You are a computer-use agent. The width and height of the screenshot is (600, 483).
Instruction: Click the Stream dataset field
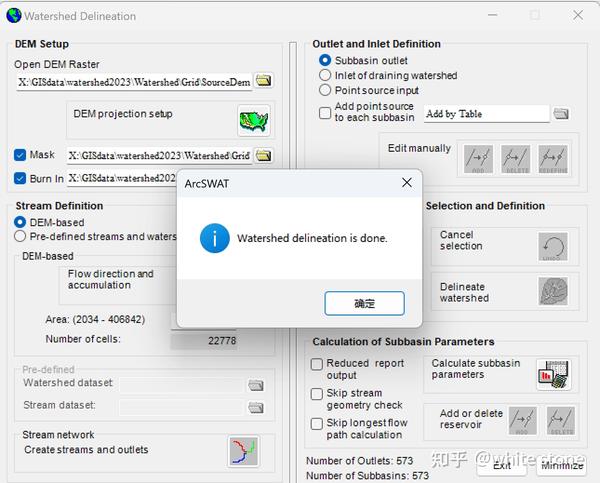tap(181, 408)
